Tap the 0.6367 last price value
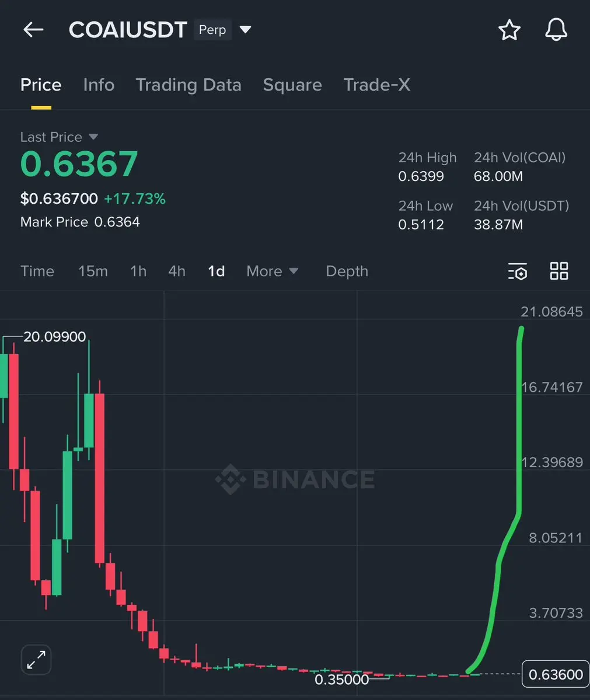Screen dimensions: 590x700 pos(79,164)
